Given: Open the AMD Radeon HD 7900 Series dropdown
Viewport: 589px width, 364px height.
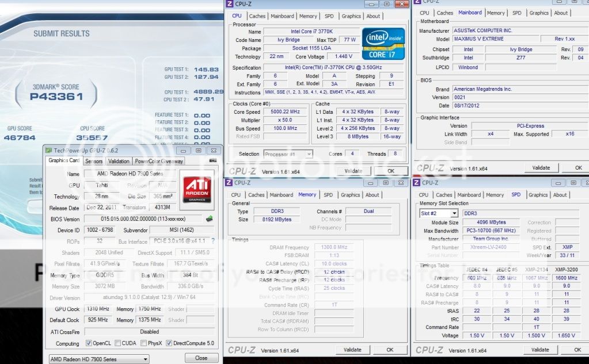Looking at the screenshot, I should tap(98, 359).
